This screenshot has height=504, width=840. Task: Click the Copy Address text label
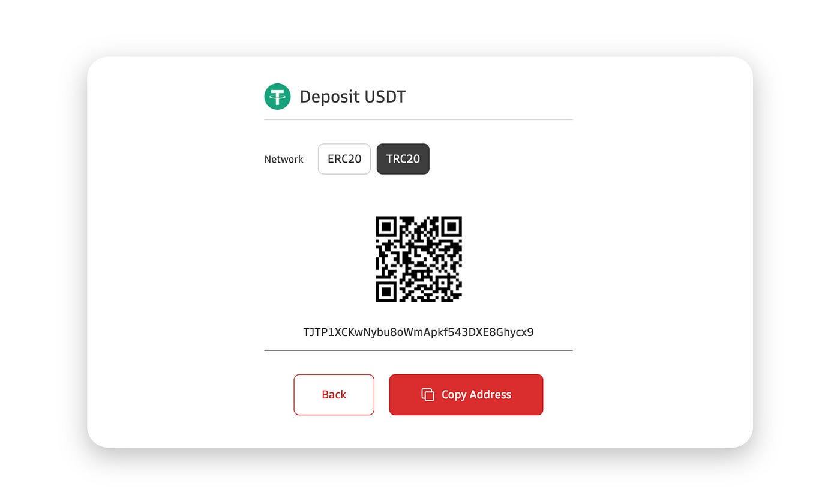pos(476,395)
